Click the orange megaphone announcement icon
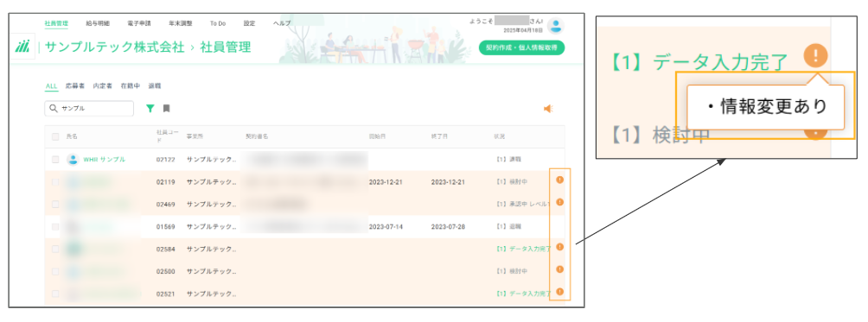 (x=549, y=109)
